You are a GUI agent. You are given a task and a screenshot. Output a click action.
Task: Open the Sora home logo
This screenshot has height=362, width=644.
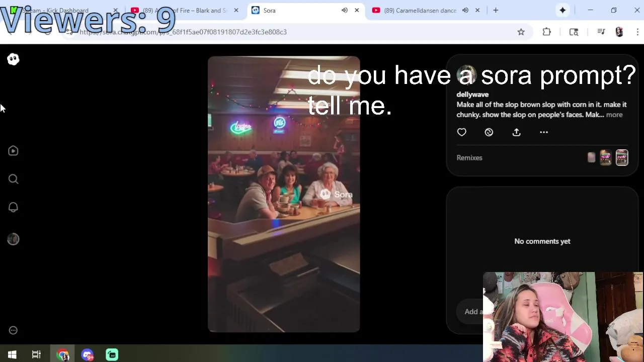[x=13, y=59]
